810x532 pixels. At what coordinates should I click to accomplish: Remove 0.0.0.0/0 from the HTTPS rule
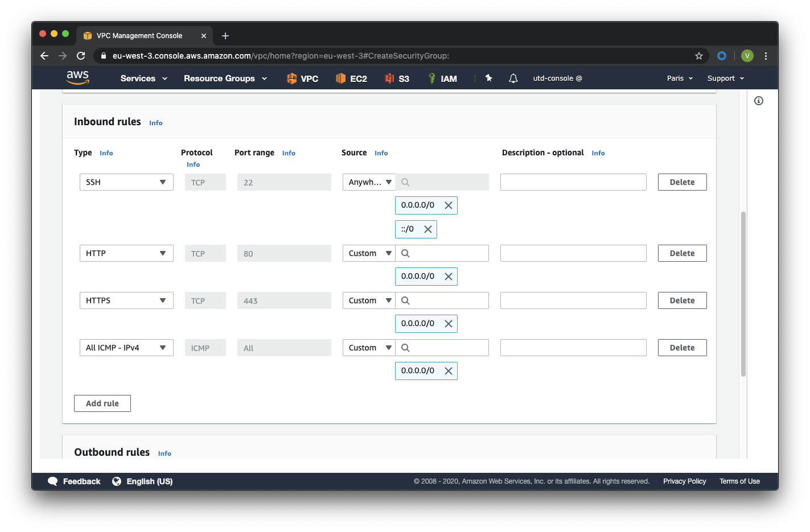coord(449,324)
